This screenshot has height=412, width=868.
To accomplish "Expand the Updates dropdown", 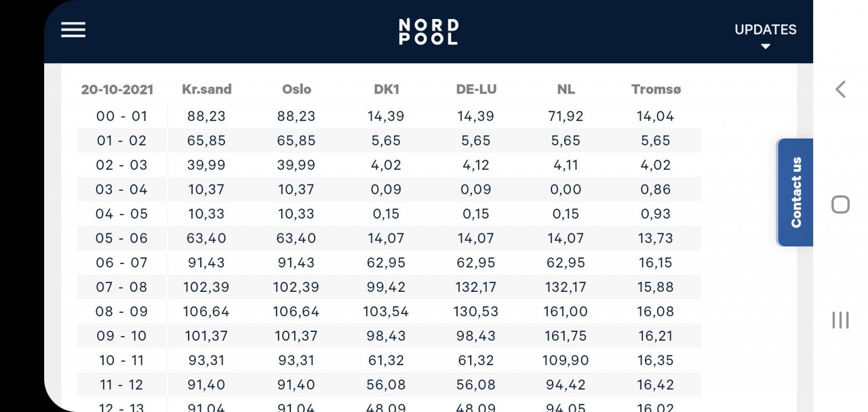I will click(x=765, y=30).
